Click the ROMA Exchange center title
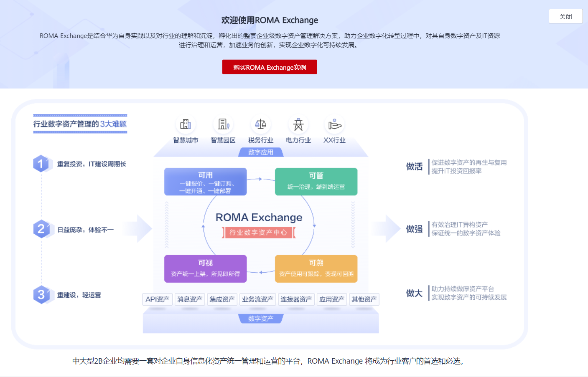This screenshot has height=377, width=588. [x=259, y=217]
